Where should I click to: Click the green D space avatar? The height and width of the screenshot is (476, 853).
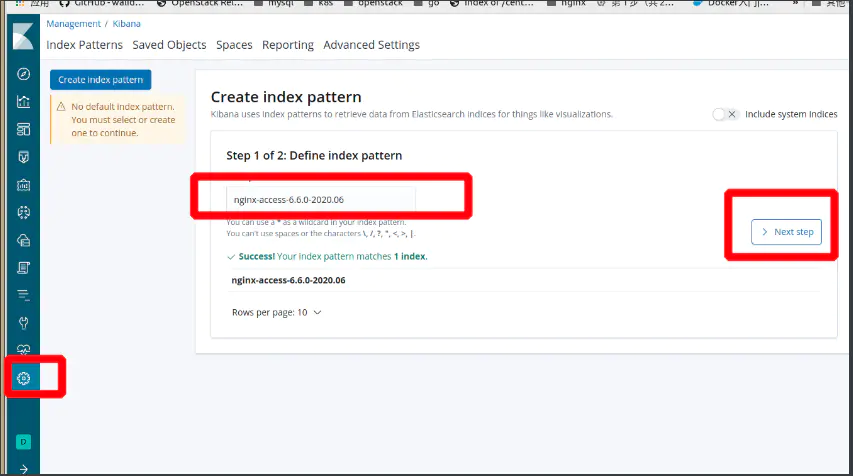point(23,442)
